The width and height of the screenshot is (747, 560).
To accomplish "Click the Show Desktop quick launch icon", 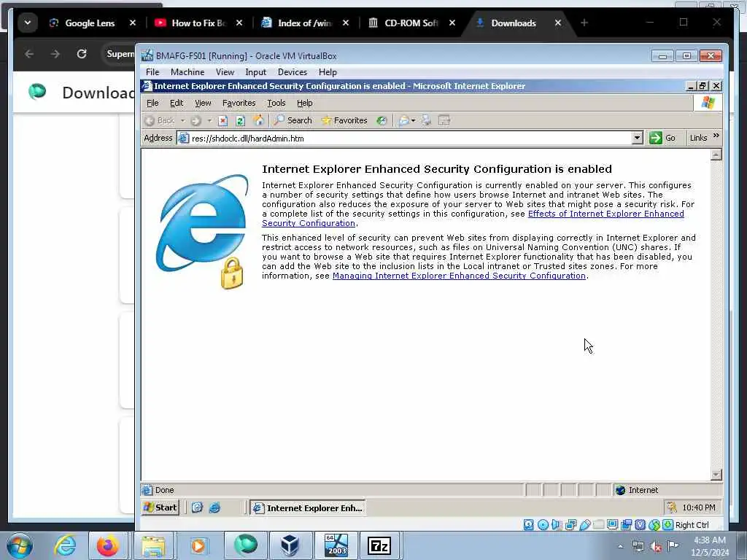I will tap(197, 507).
